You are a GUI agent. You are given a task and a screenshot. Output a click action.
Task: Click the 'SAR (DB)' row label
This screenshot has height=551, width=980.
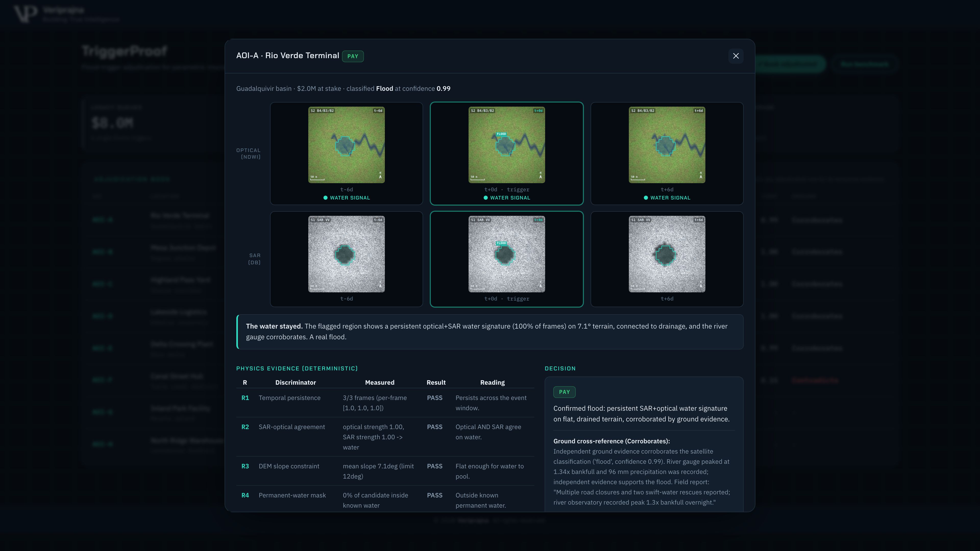[x=254, y=259]
